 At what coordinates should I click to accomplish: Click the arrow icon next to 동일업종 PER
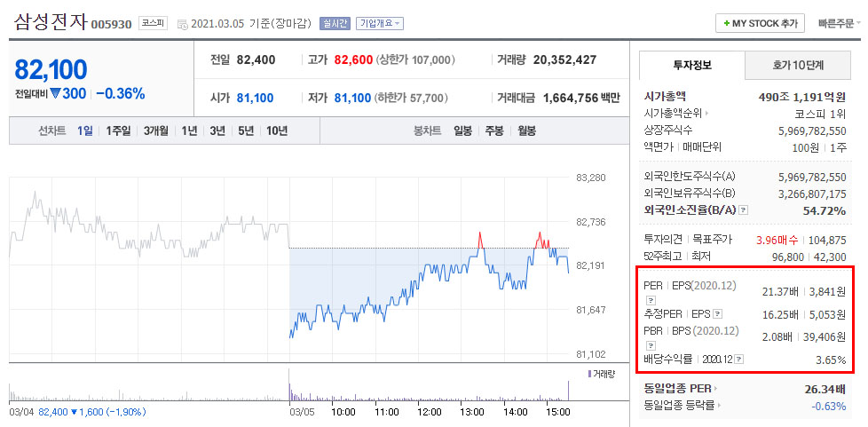click(x=714, y=389)
